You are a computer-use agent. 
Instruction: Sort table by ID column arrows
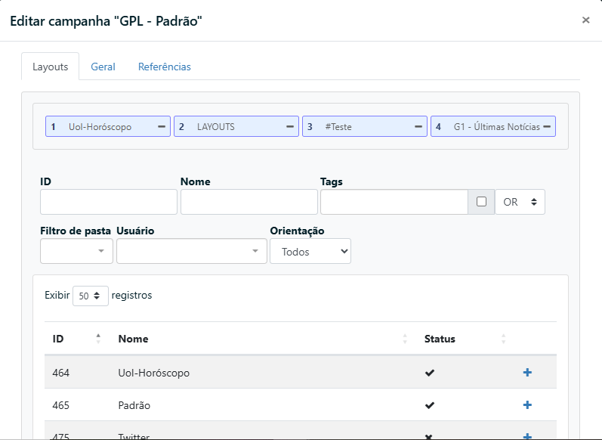click(x=98, y=339)
